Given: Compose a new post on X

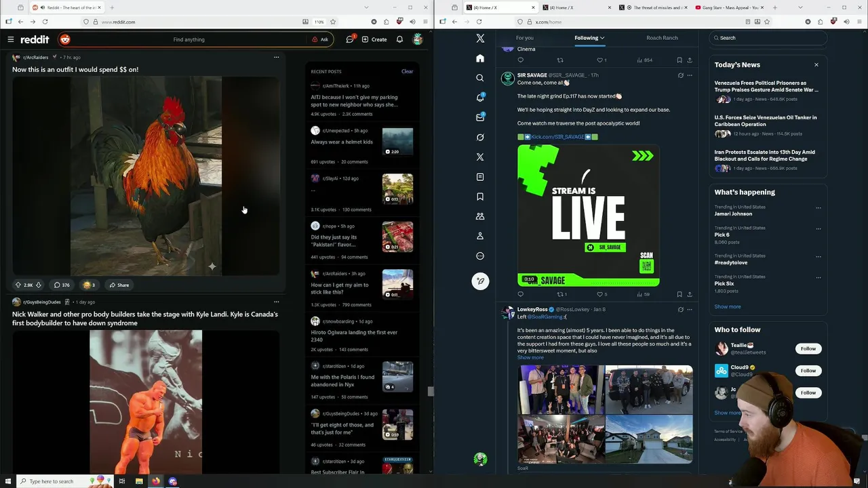Looking at the screenshot, I should [x=480, y=281].
